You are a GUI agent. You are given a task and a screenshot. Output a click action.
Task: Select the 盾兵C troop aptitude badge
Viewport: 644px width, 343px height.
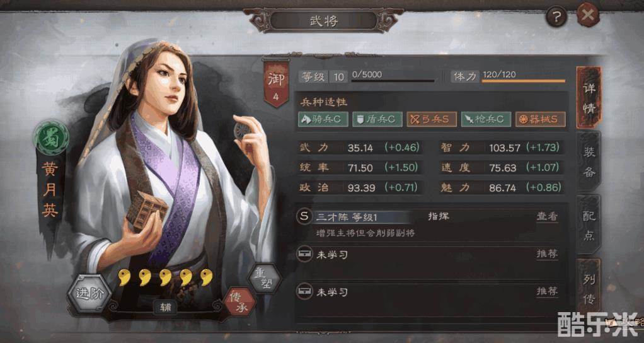point(377,119)
